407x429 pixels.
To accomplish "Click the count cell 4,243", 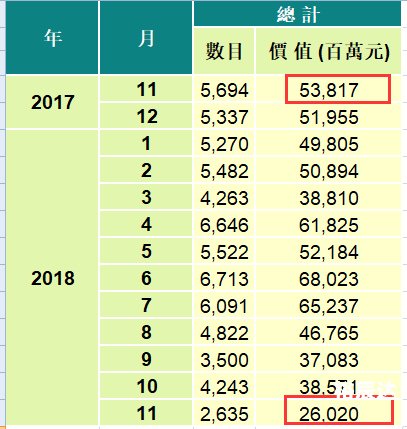I will [224, 386].
